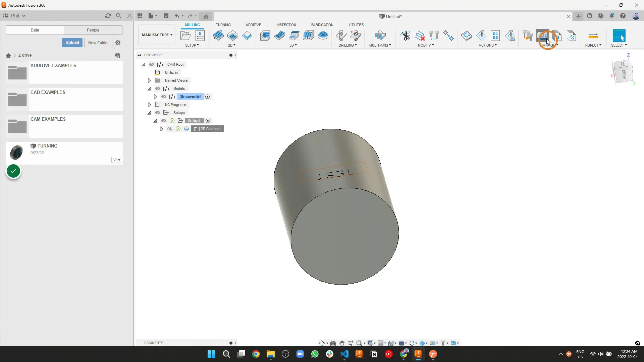Select the 2D Adaptive Clearing tool

[218, 35]
